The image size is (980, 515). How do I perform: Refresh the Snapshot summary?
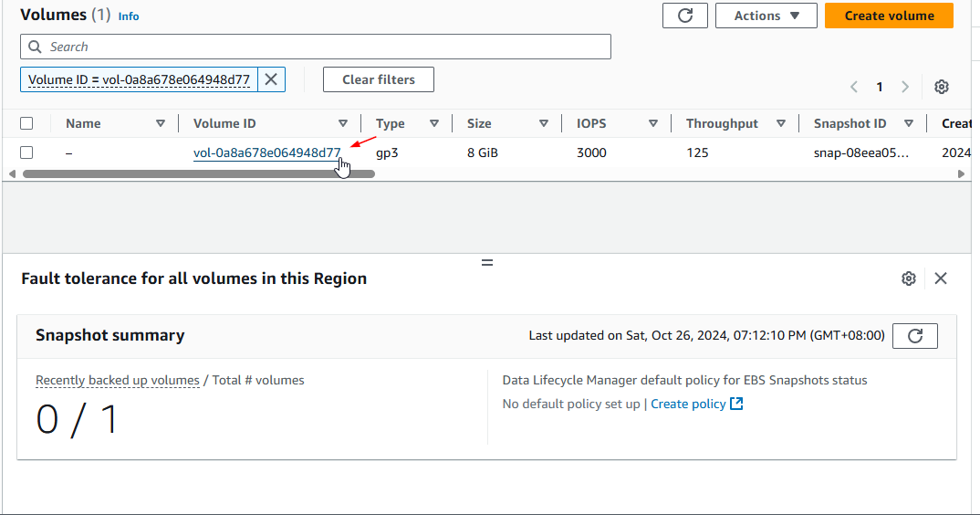coord(914,336)
